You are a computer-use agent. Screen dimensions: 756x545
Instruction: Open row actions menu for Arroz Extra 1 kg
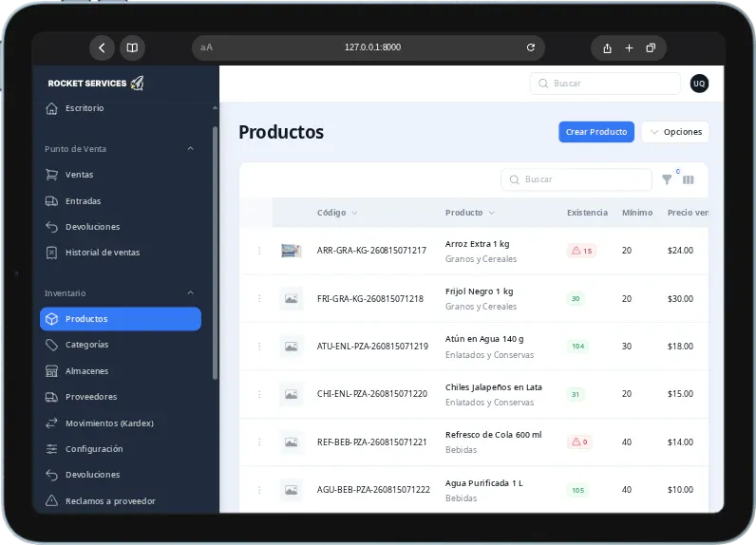[259, 251]
